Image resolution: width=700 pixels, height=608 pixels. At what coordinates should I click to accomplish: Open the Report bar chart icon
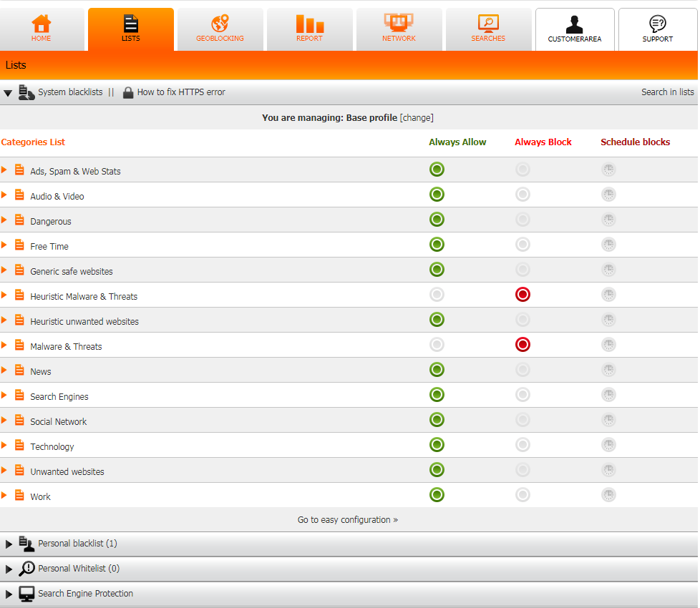coord(309,24)
